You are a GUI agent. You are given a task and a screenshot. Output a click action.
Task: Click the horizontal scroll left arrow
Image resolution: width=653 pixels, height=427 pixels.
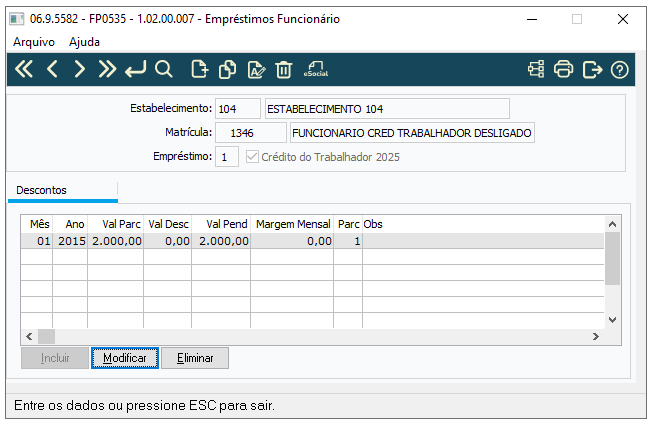point(29,336)
